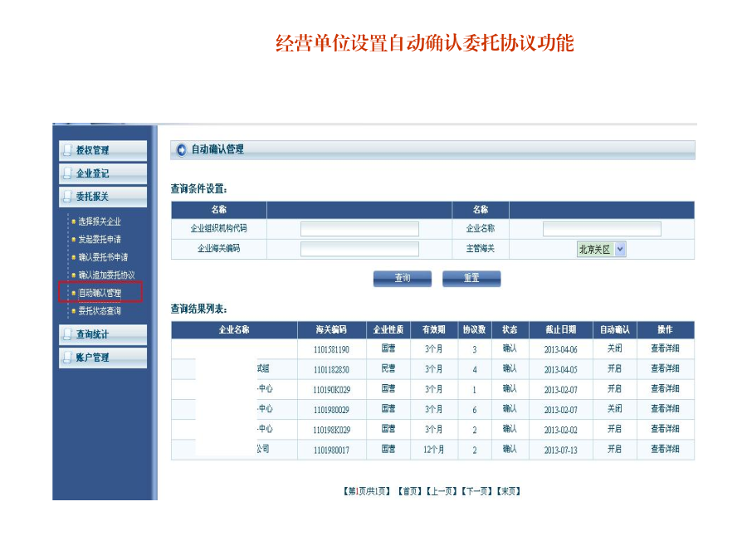Open the 账户管理 sidebar menu
747x560 pixels.
pos(103,358)
